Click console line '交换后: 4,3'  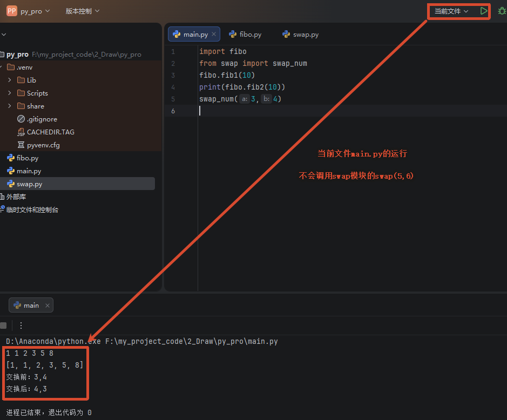coord(26,389)
